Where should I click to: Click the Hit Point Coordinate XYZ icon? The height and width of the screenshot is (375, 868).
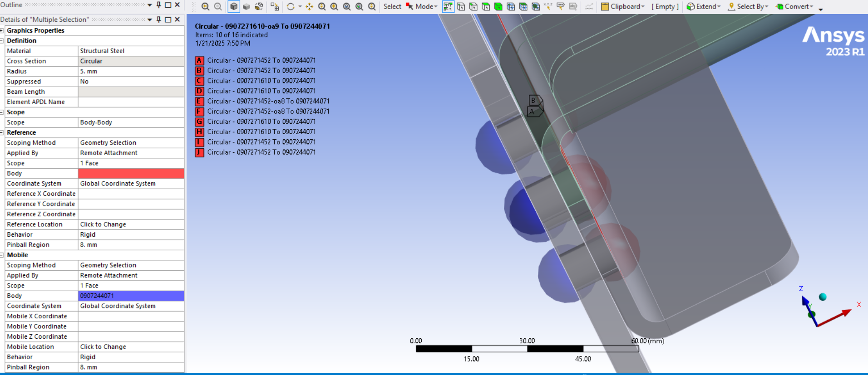[548, 6]
